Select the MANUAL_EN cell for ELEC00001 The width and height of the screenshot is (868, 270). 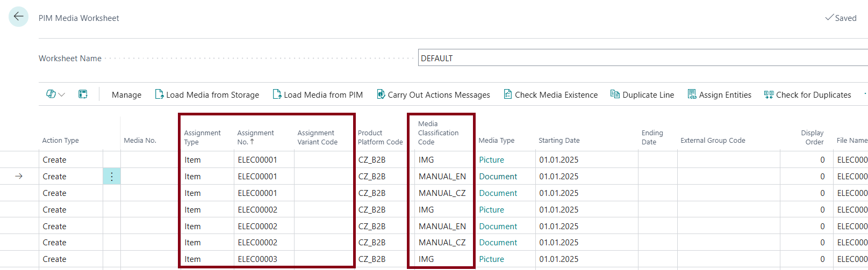point(444,177)
